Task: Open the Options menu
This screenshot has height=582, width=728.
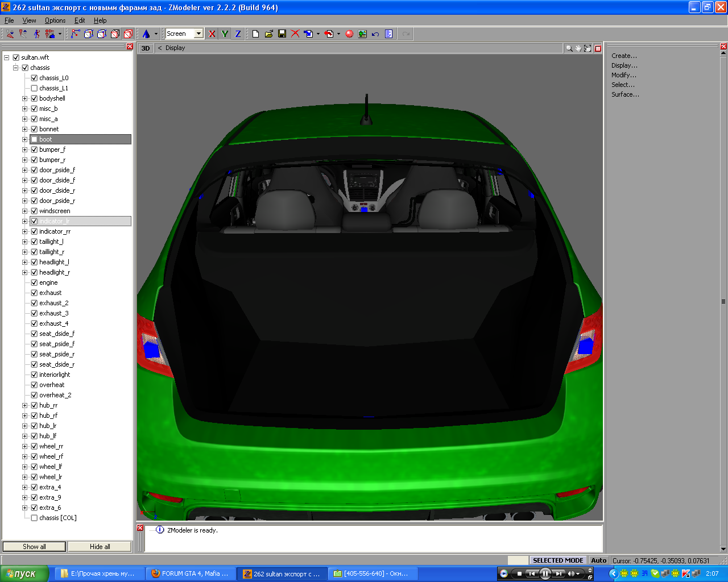Action: click(55, 20)
